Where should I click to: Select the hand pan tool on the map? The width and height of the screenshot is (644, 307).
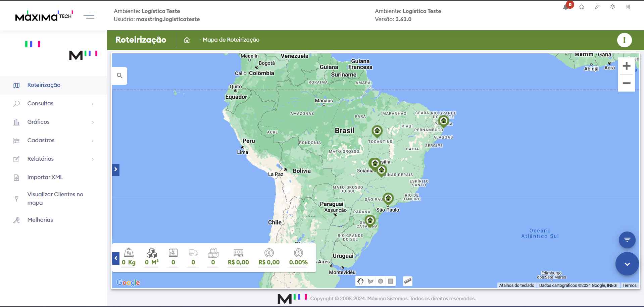point(360,281)
